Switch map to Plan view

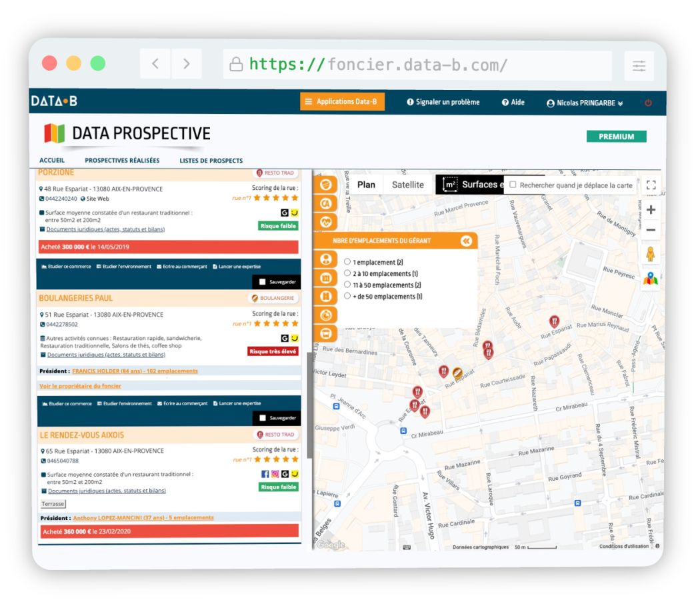tap(366, 185)
